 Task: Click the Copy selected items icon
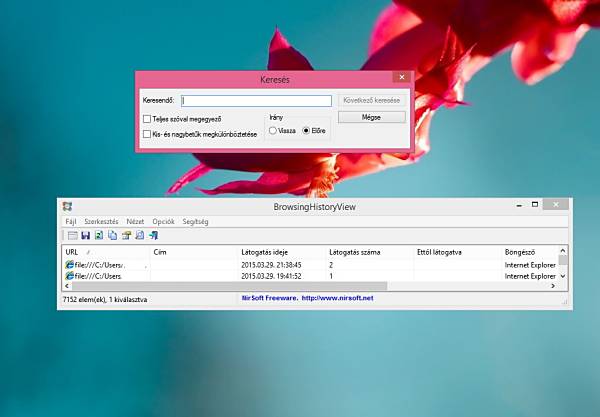(112, 235)
